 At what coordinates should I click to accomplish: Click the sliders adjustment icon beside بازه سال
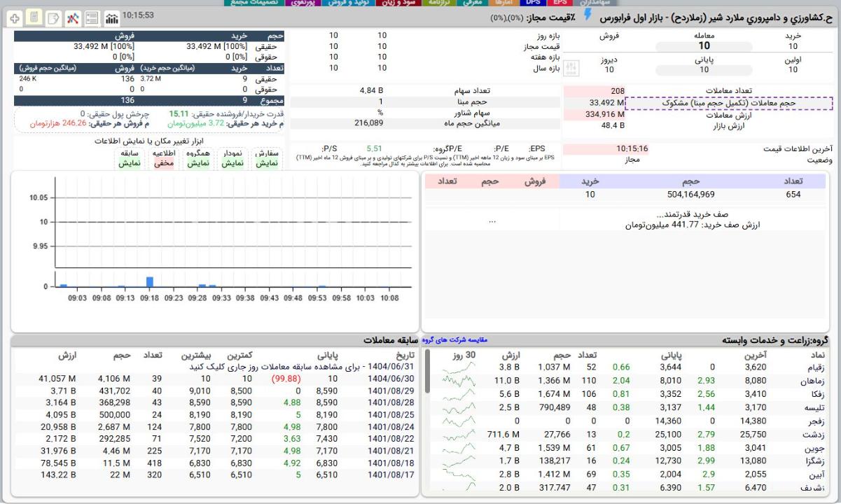coord(571,69)
